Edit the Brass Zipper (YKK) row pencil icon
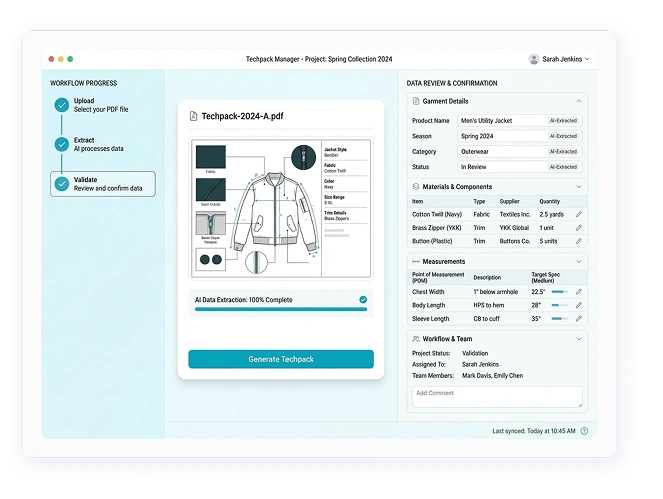663x499 pixels. tap(579, 228)
